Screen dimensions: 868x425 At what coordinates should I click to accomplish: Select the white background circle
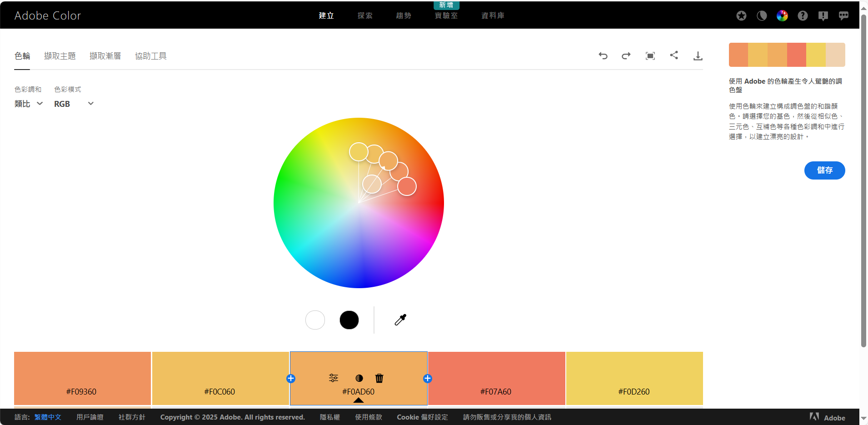pyautogui.click(x=315, y=320)
